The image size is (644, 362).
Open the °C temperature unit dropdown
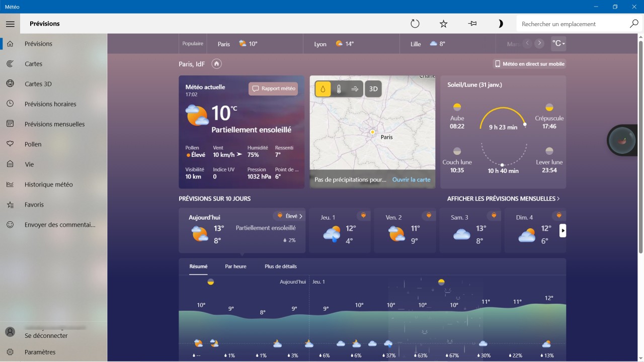(x=558, y=44)
